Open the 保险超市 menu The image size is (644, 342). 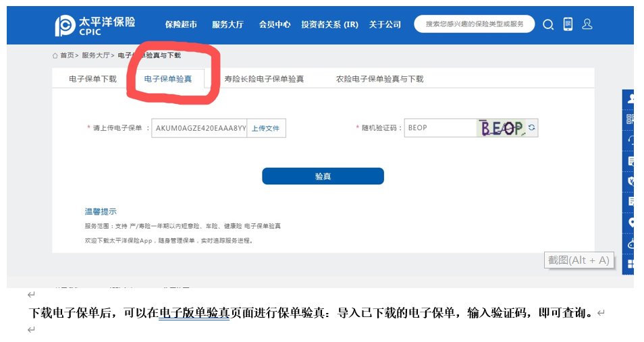pos(181,24)
